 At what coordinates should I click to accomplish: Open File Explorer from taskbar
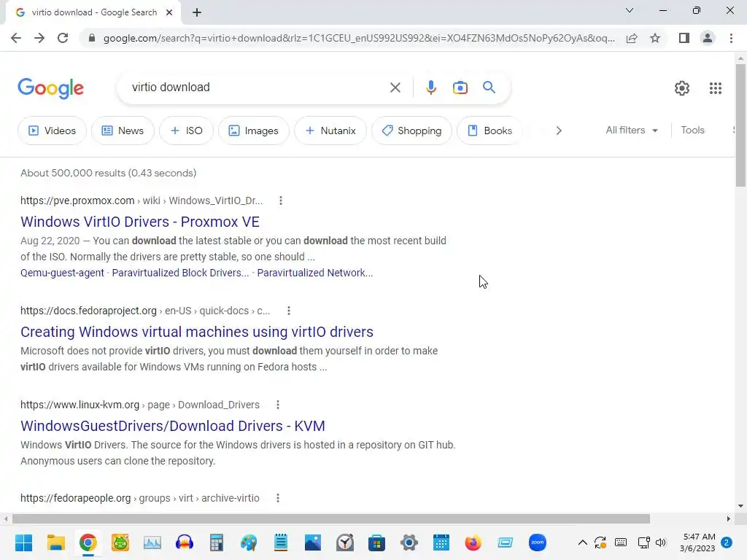click(55, 542)
